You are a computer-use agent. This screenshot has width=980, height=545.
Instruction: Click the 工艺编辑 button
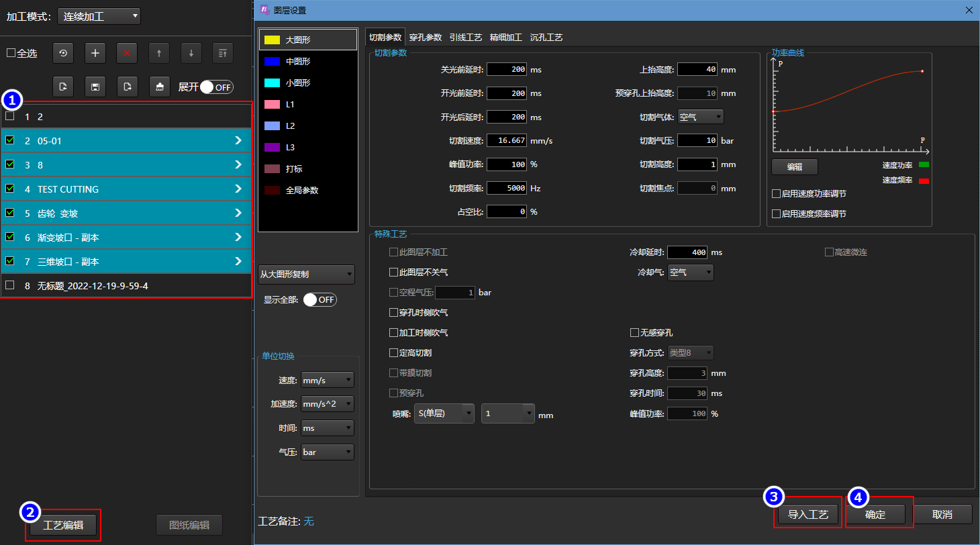click(x=63, y=525)
